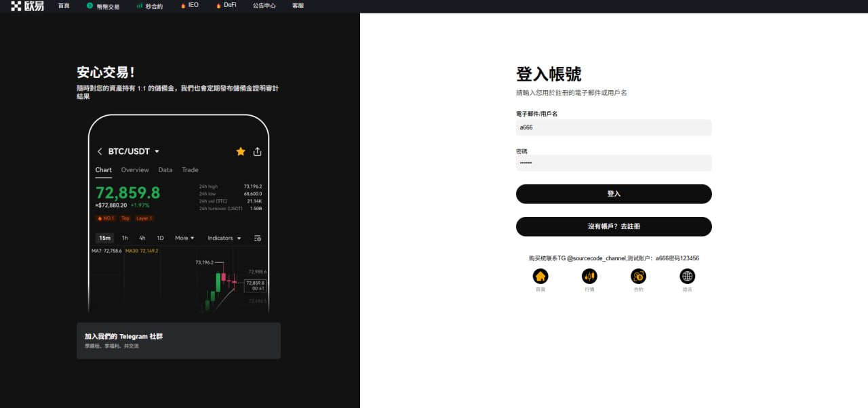The image size is (868, 408).
Task: Click the yellow favorite star icon
Action: point(241,152)
